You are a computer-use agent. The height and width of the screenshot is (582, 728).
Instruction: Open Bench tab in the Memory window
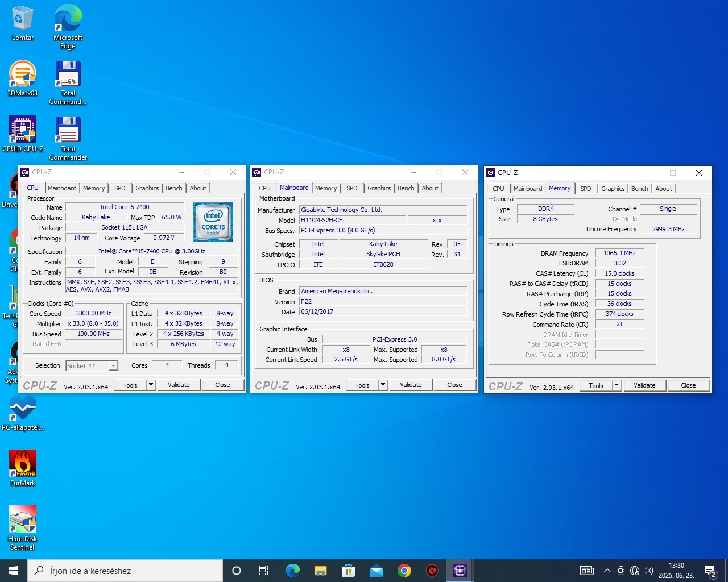coord(640,189)
